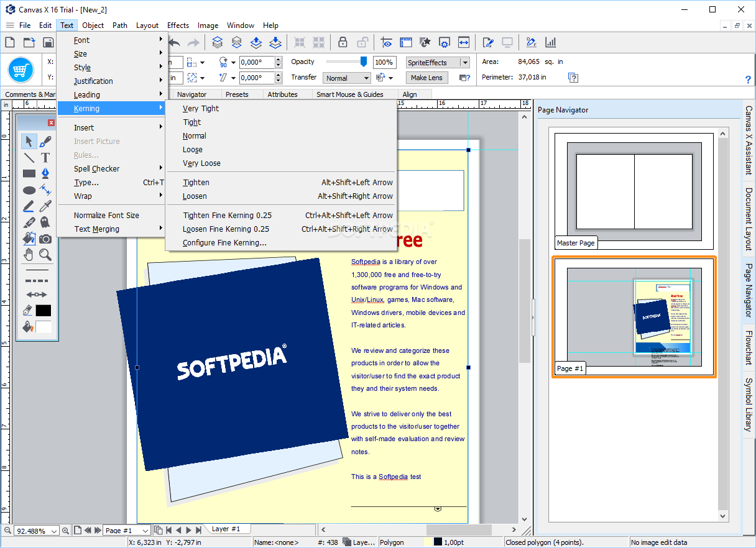Screen dimensions: 756x548
Task: Select the Eyedropper tool in toolbox
Action: tap(45, 206)
